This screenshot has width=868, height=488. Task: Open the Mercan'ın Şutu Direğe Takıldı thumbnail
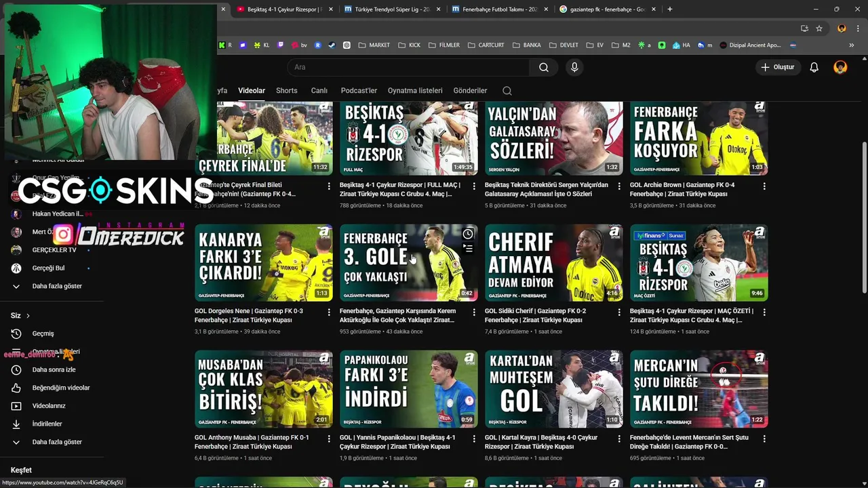699,388
